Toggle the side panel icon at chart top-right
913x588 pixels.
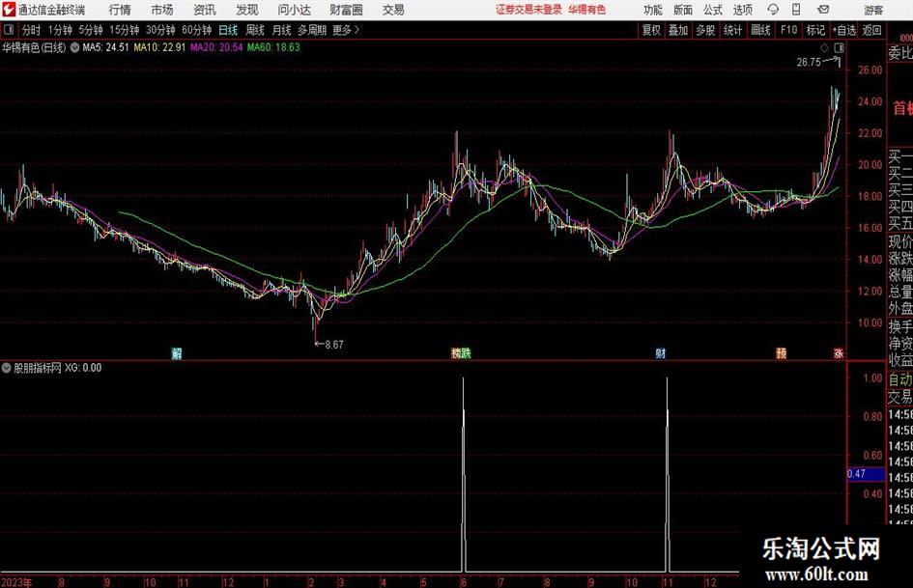(x=839, y=47)
